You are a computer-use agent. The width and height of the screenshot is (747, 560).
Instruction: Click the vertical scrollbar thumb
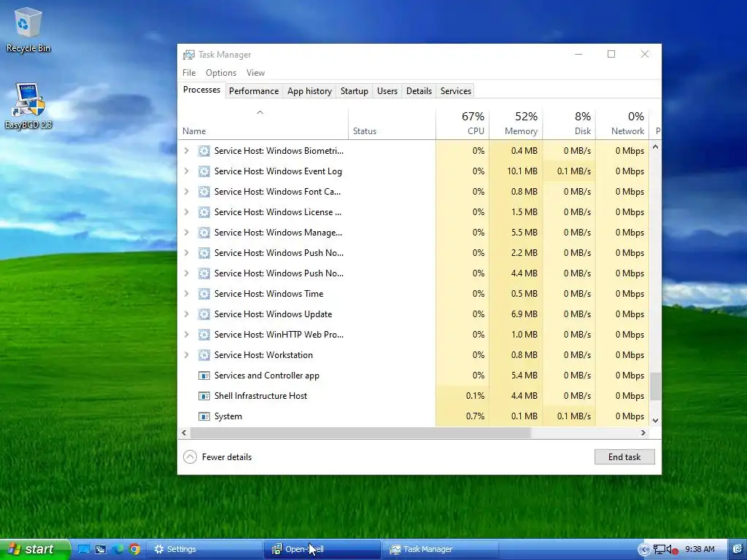coord(656,386)
